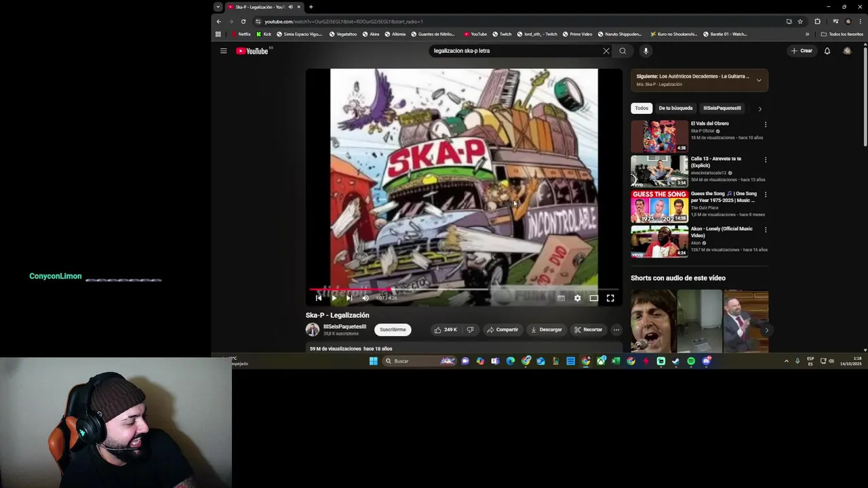Play the paused video

pyautogui.click(x=334, y=298)
